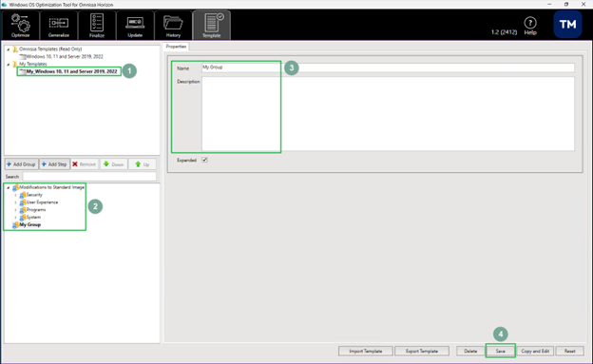
Task: Click the Delete button
Action: coord(470,351)
